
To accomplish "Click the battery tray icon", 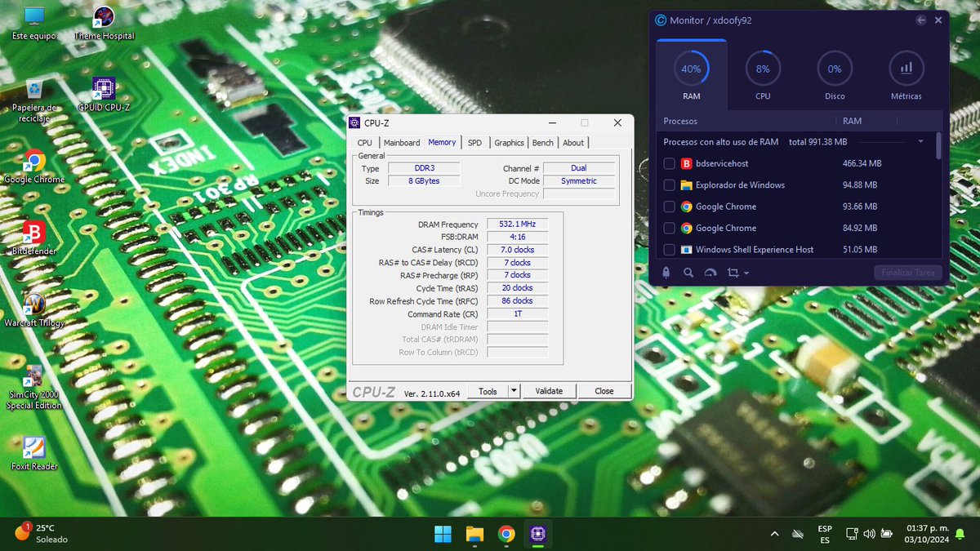I will coord(887,535).
